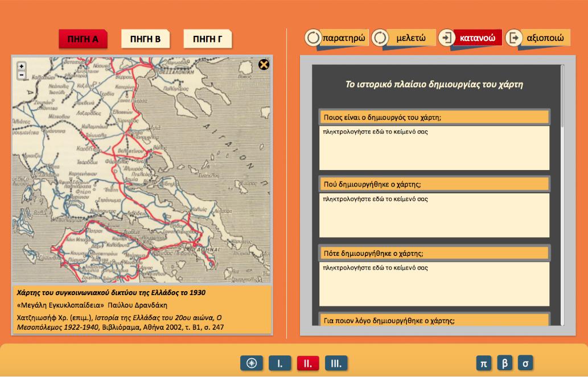Open the παρατηρώ step
The width and height of the screenshot is (588, 377).
344,38
